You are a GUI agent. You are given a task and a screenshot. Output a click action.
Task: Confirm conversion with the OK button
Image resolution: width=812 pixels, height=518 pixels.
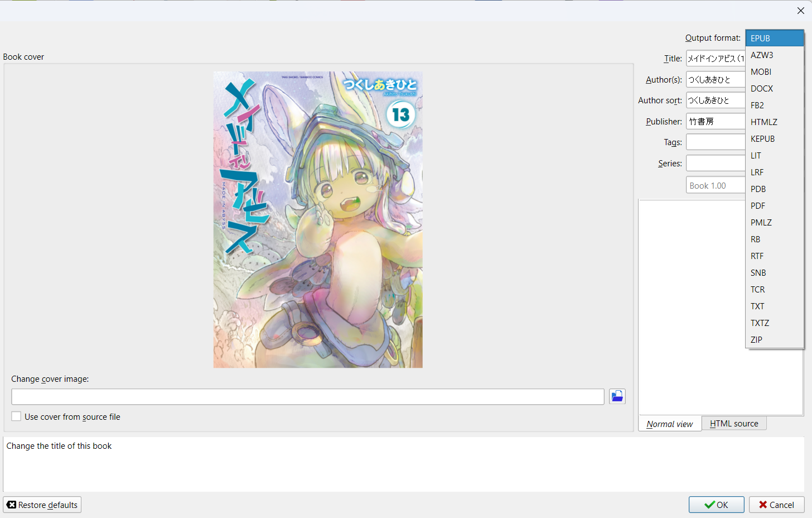pos(716,505)
